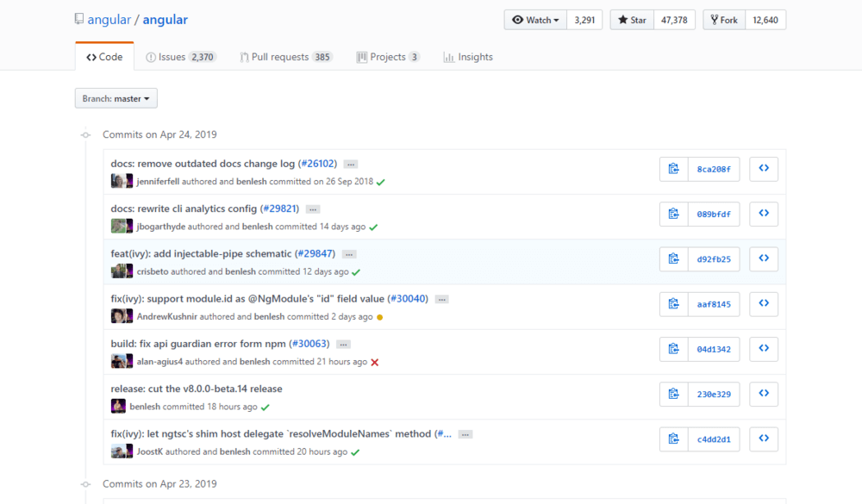View the 47,378 stargazers count
The height and width of the screenshot is (504, 862).
click(x=674, y=20)
